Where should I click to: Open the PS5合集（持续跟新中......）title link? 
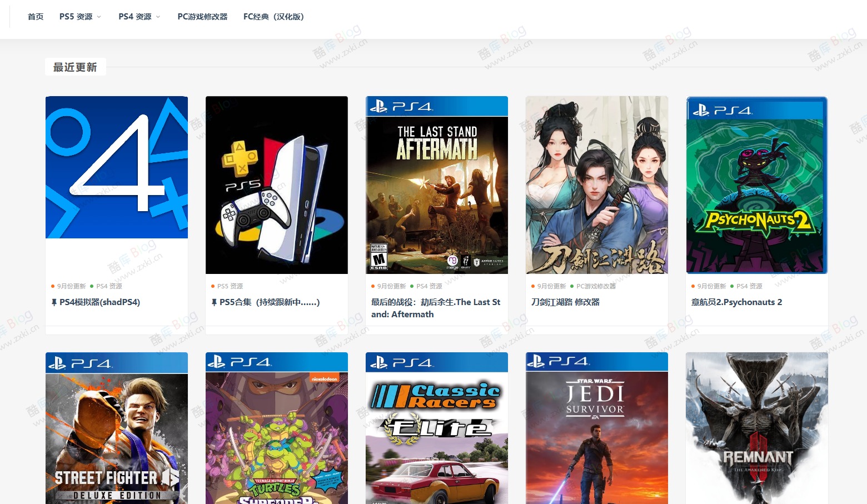click(270, 302)
